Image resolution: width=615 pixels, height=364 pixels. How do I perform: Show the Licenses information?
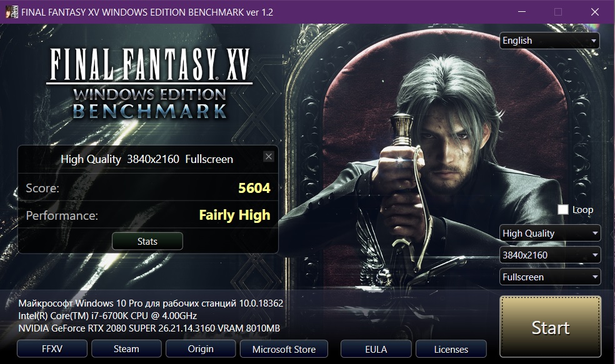[x=451, y=349]
